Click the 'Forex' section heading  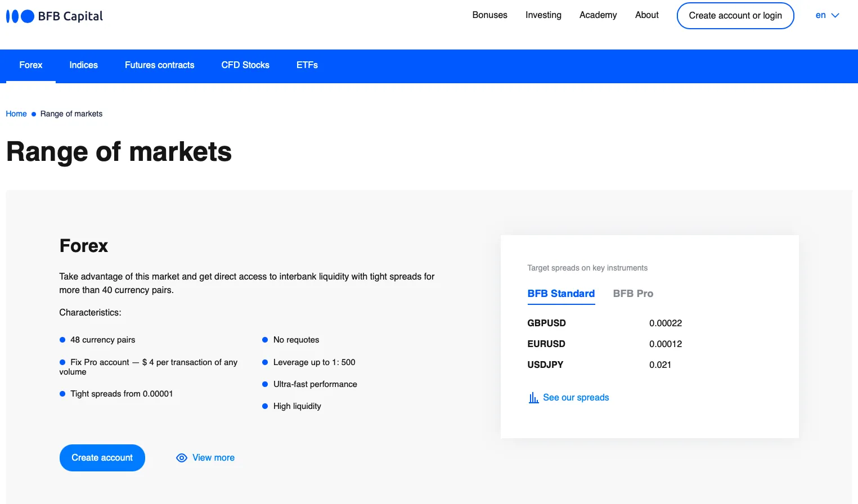click(x=84, y=246)
